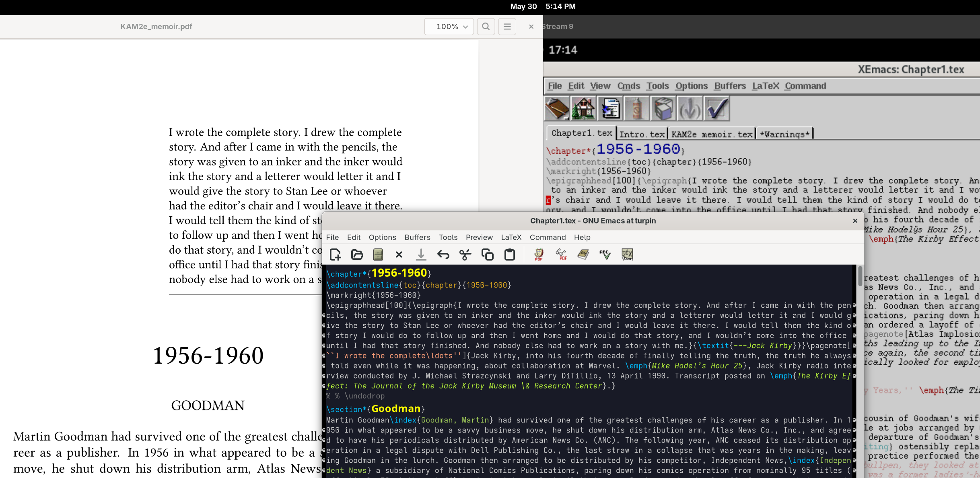The width and height of the screenshot is (980, 478).
Task: Click the date and time in top bar
Action: 543,6
